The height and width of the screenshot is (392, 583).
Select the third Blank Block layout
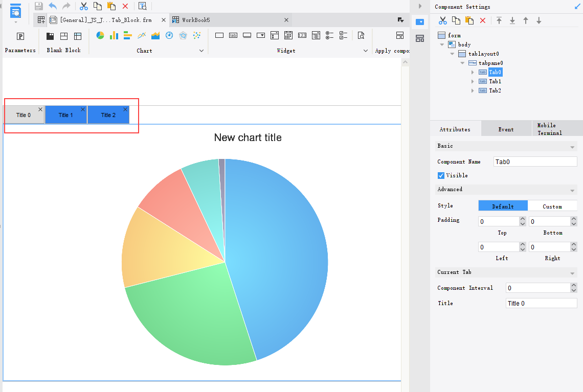pos(78,36)
